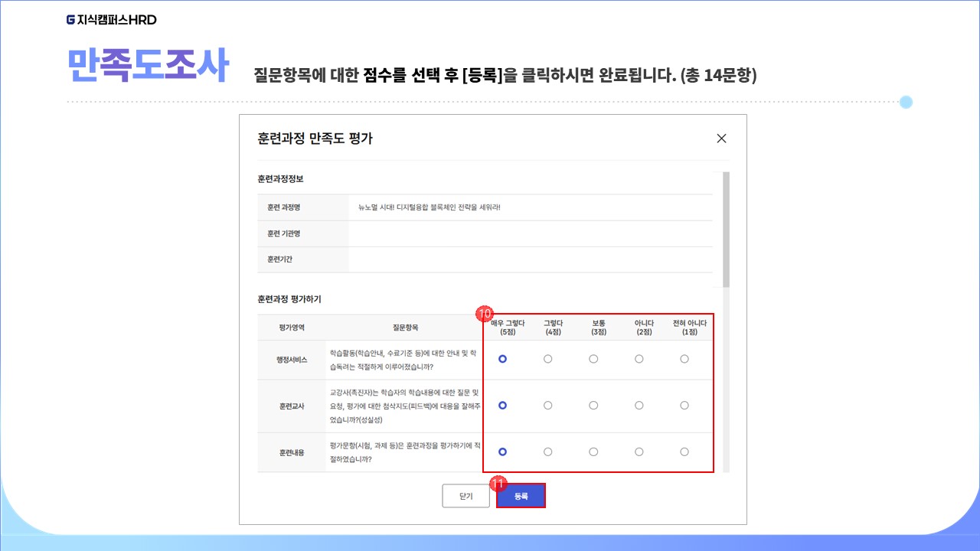This screenshot has width=980, height=551.
Task: Select 아니다 (2점) for 훈련교사 question
Action: coord(639,406)
